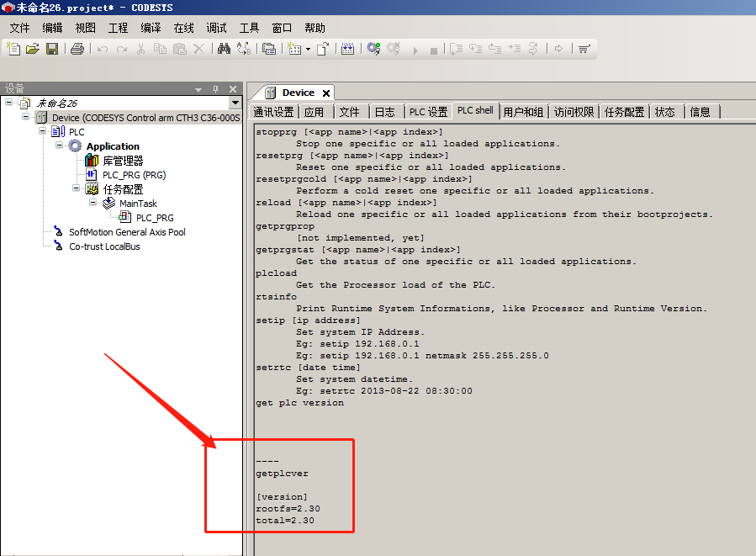Click the Start (play) toolbar icon
The width and height of the screenshot is (756, 556).
(415, 50)
